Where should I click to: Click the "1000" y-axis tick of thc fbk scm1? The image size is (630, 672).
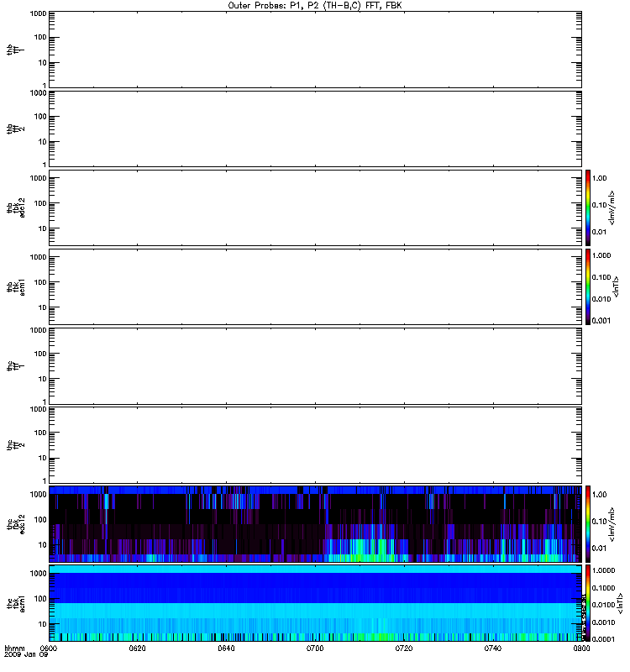tap(38, 574)
